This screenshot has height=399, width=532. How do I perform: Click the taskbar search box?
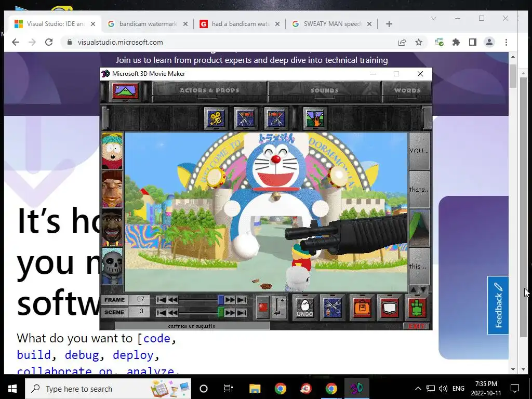(108, 389)
